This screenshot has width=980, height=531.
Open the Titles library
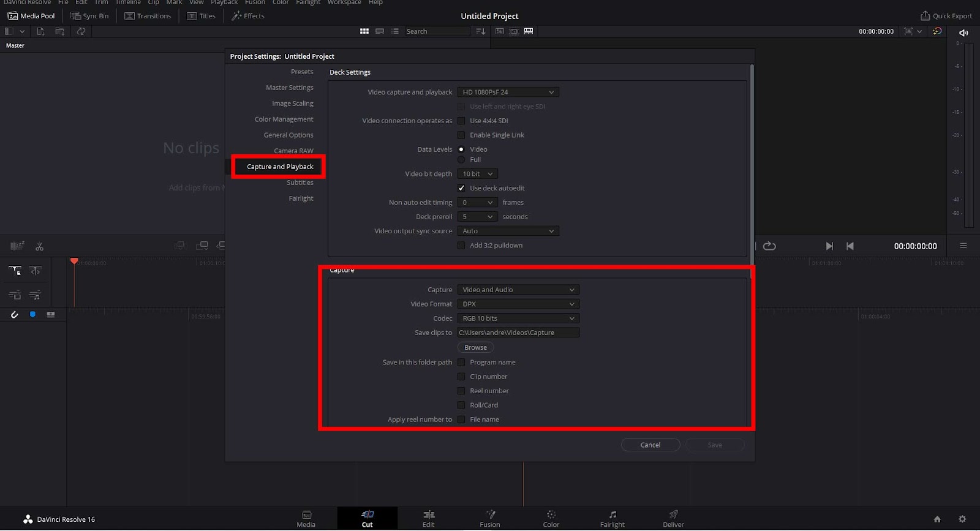[202, 16]
